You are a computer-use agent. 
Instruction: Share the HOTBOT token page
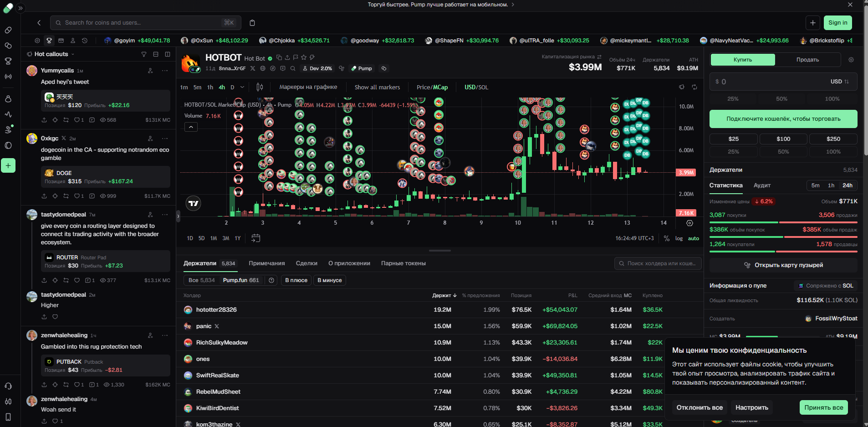(x=287, y=57)
